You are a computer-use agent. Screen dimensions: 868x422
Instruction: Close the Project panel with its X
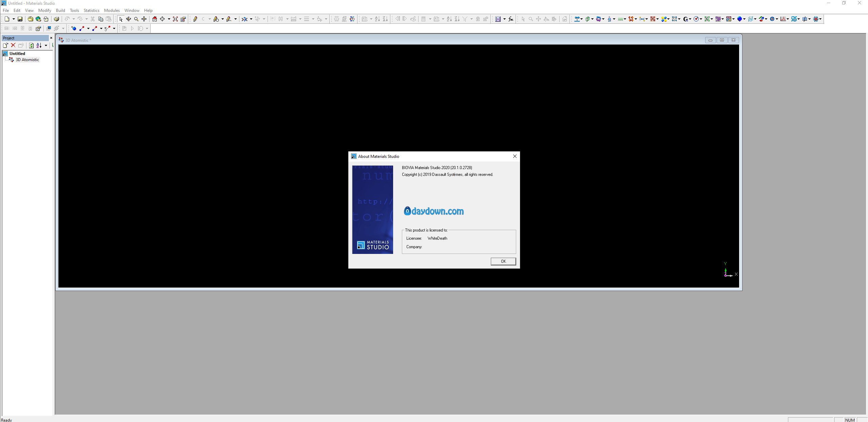click(x=51, y=38)
